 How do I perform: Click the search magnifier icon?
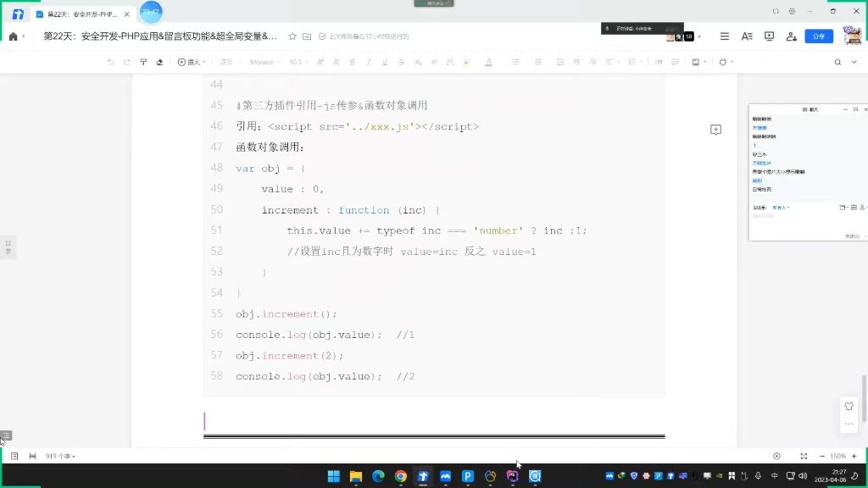tap(837, 62)
